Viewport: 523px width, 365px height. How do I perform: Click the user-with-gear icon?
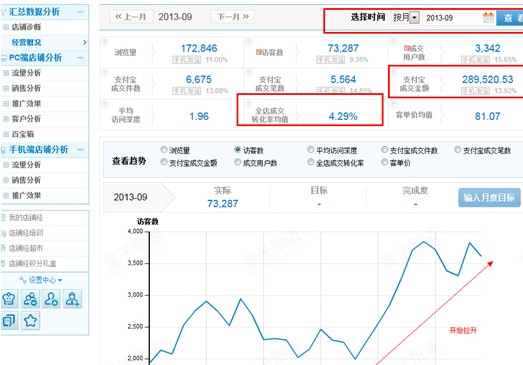pyautogui.click(x=51, y=299)
